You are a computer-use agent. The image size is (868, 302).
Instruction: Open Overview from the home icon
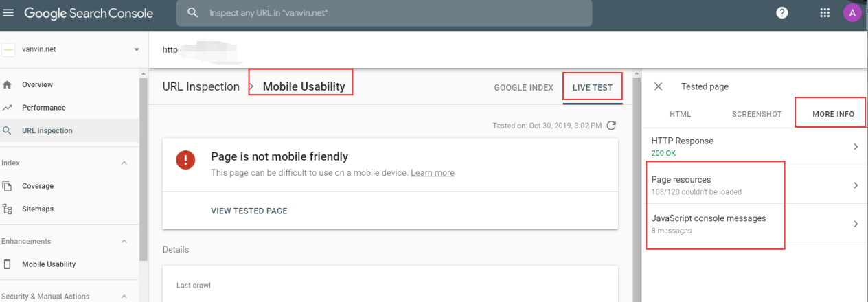pyautogui.click(x=8, y=85)
